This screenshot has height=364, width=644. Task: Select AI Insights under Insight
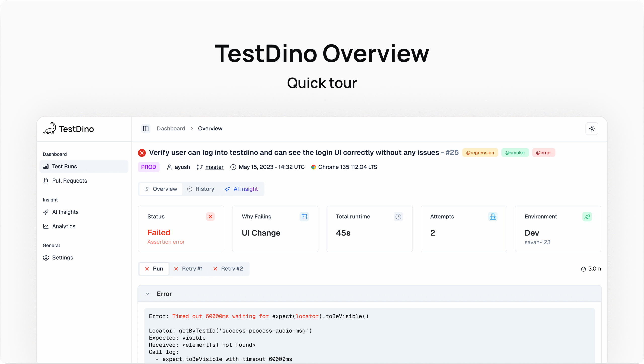click(x=65, y=212)
